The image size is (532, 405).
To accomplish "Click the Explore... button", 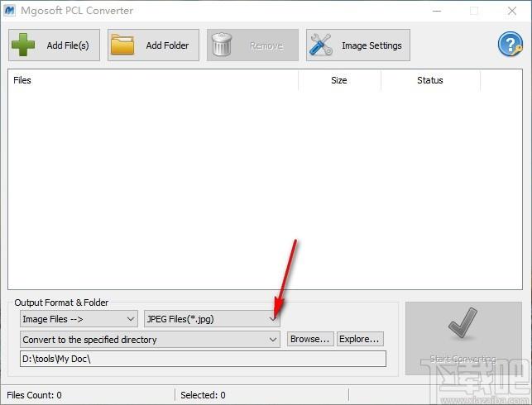I will (x=360, y=339).
